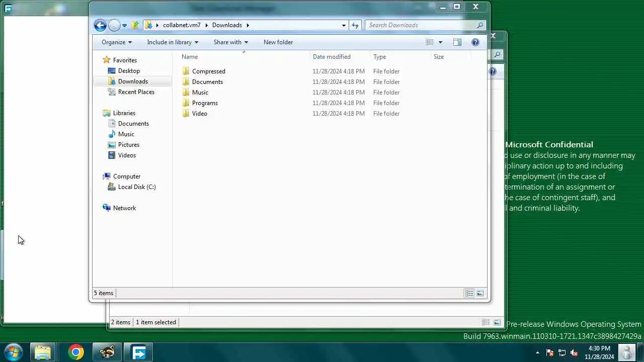This screenshot has height=362, width=644.
Task: Sort by the Date modified column
Action: (332, 57)
